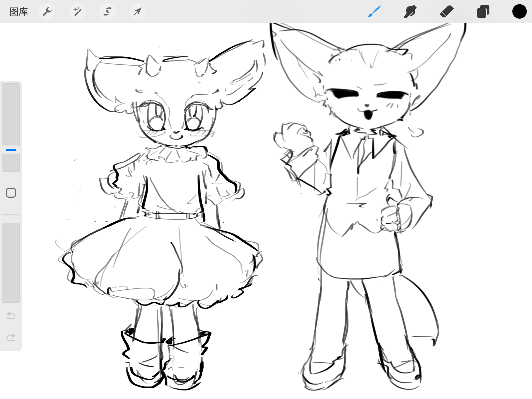The height and width of the screenshot is (399, 532).
Task: Select the Eraser tool
Action: (x=447, y=12)
